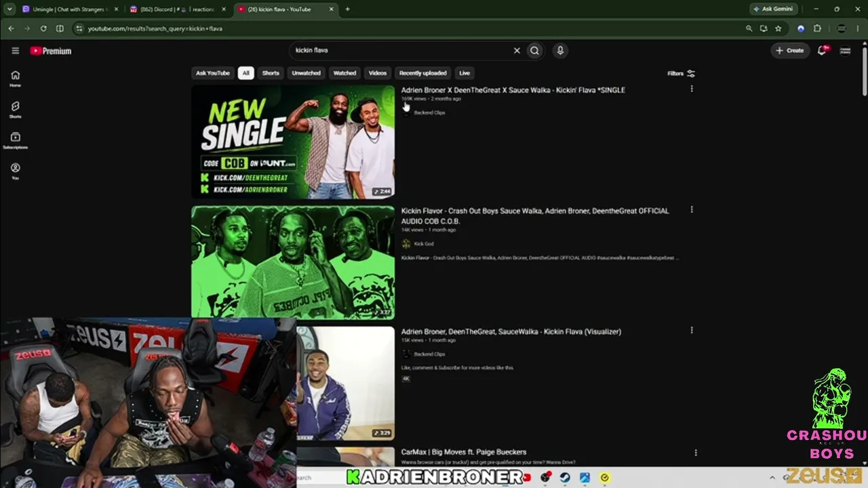Reload the YouTube results page
Viewport: 868px width, 488px height.
(x=43, y=28)
